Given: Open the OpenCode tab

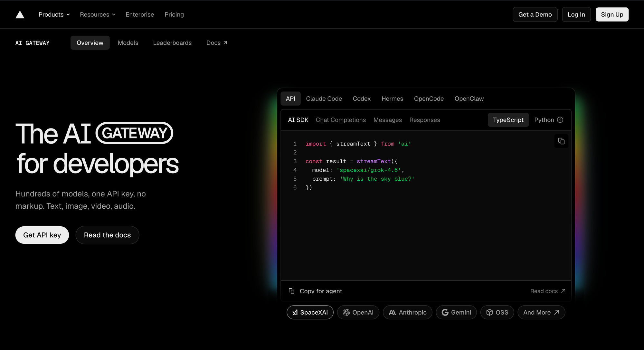Looking at the screenshot, I should pos(429,99).
